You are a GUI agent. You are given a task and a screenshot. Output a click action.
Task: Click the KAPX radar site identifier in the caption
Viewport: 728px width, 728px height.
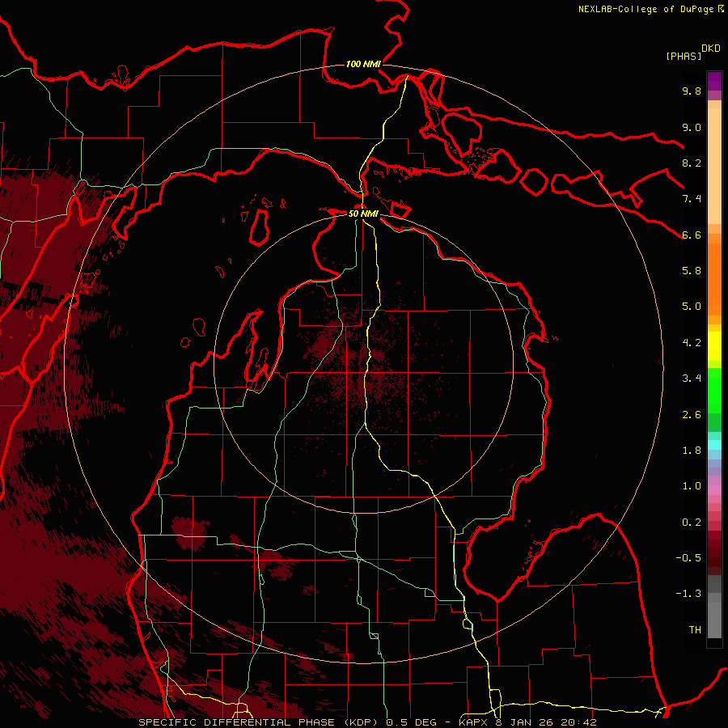pyautogui.click(x=475, y=722)
